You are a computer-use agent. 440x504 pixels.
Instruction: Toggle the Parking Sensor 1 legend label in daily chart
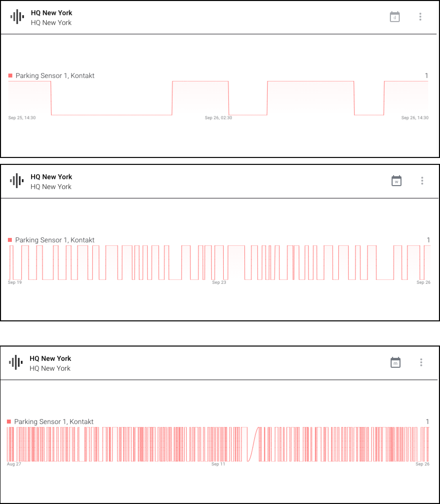(x=55, y=76)
